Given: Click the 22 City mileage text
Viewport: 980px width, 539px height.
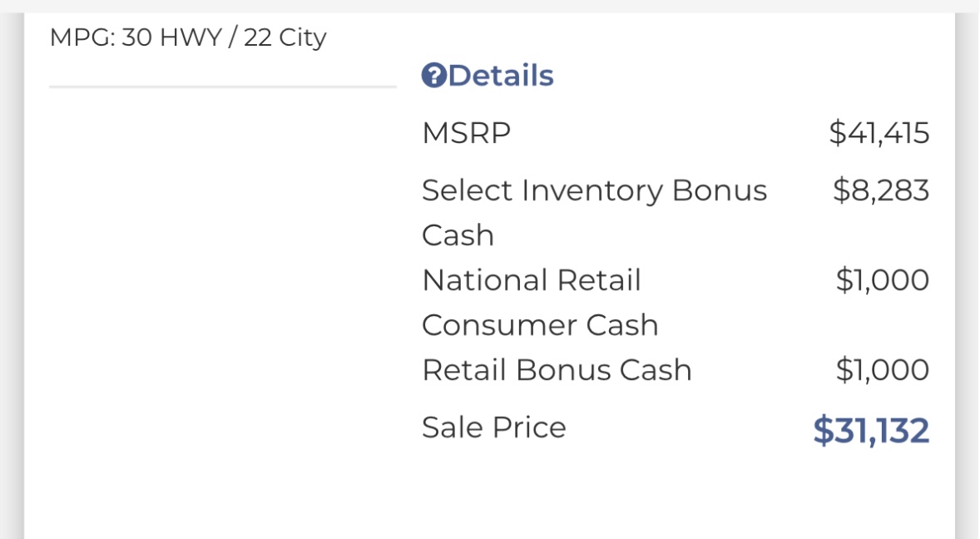Looking at the screenshot, I should pos(285,37).
